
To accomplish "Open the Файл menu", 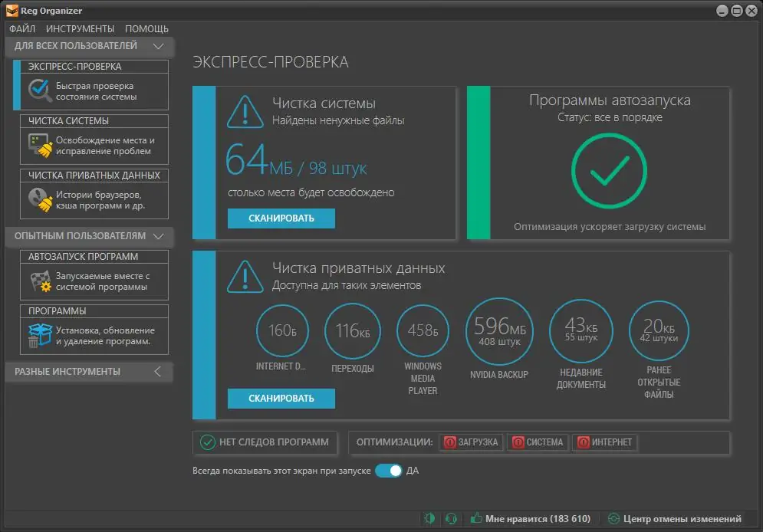I will coord(23,28).
